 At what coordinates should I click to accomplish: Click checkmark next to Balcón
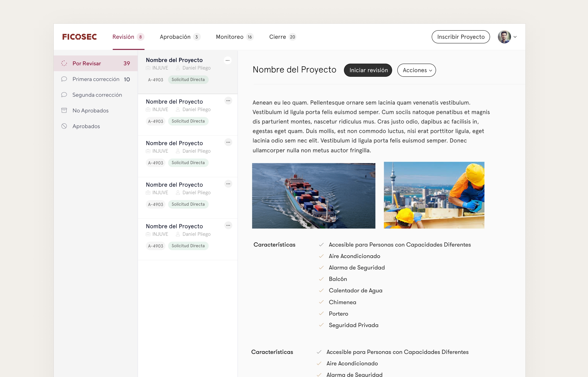[321, 279]
